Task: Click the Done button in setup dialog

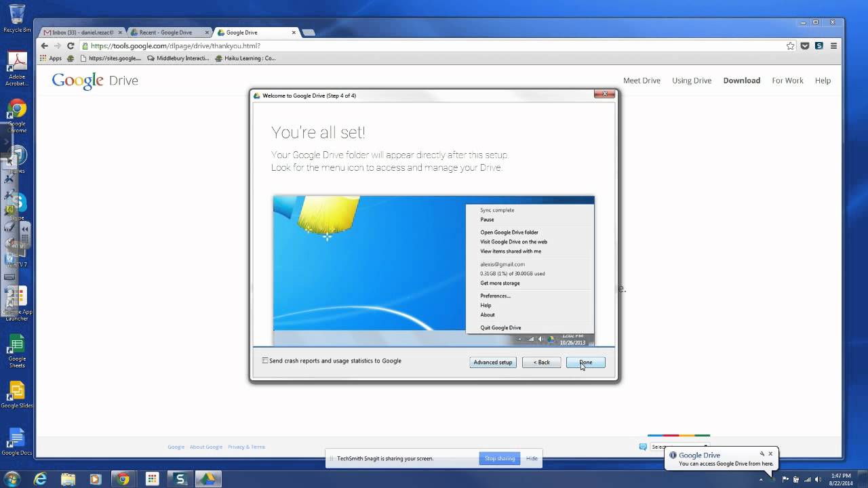Action: pos(585,362)
